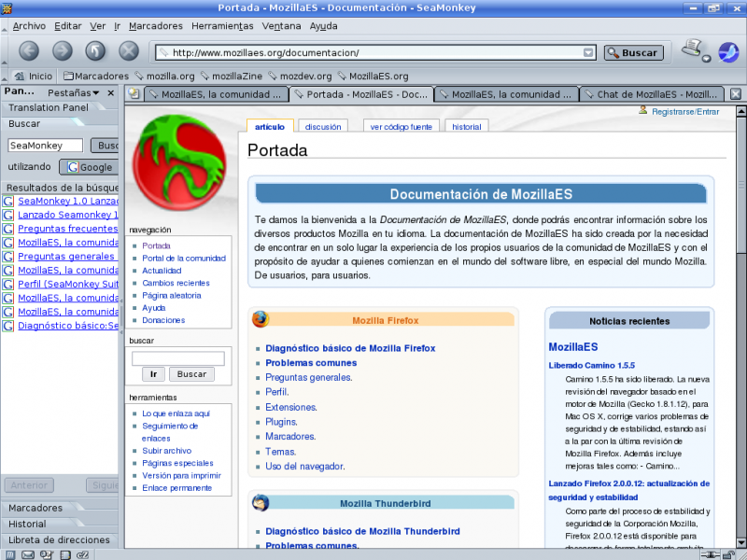Open the mozillaZine bookmark toolbar link
747x560 pixels.
coord(237,77)
